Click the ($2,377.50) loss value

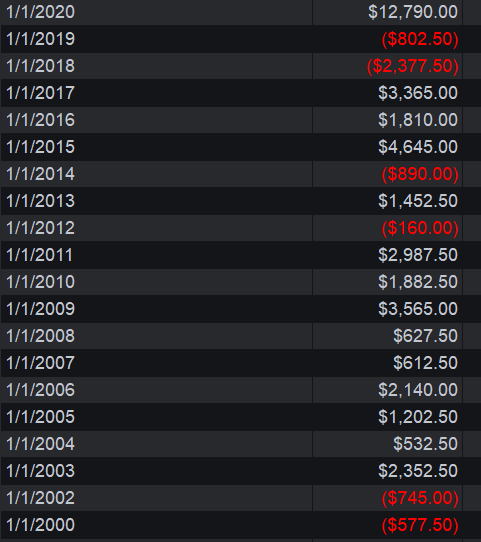tap(413, 66)
